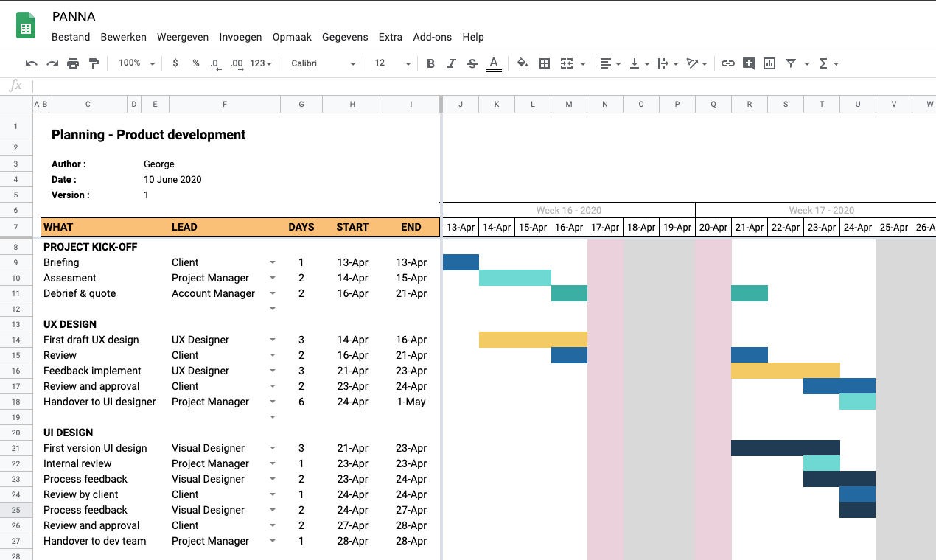
Task: Open Assesment row lead dropdown arrow
Action: (273, 278)
